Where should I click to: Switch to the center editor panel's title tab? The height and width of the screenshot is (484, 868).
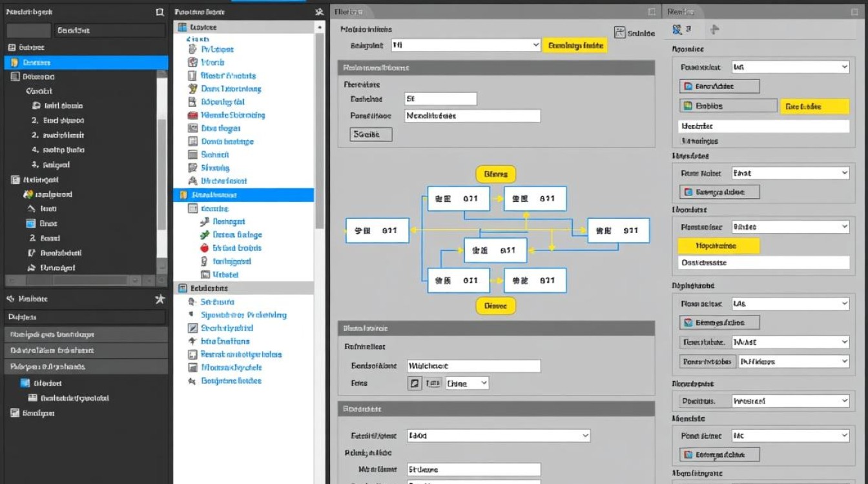(348, 12)
